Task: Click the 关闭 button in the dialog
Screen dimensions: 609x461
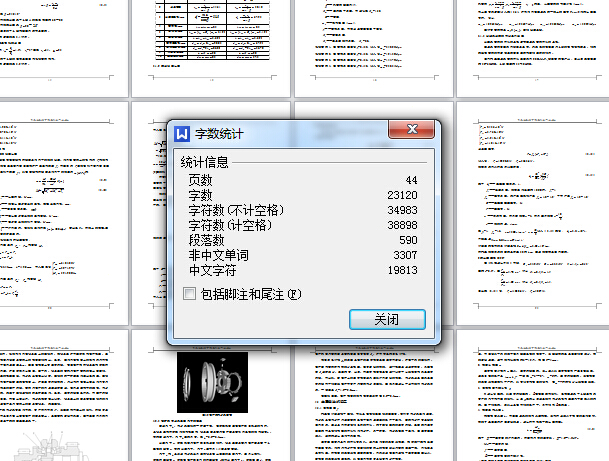Action: tap(387, 319)
